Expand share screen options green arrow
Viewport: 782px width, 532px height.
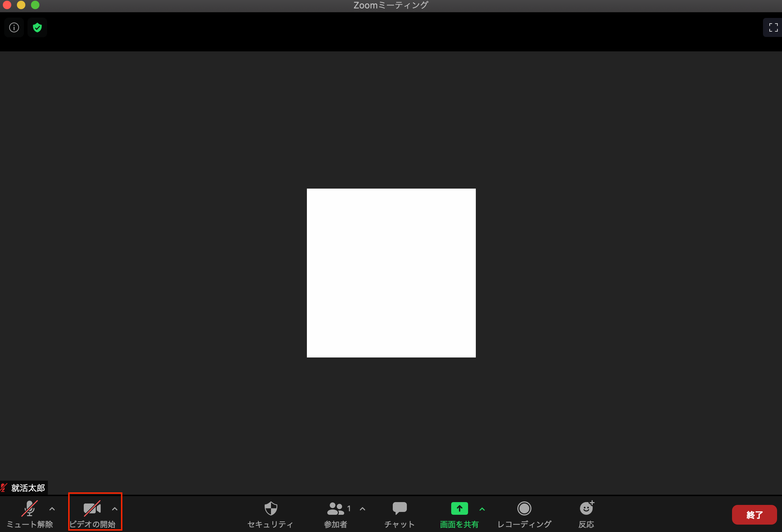tap(482, 509)
